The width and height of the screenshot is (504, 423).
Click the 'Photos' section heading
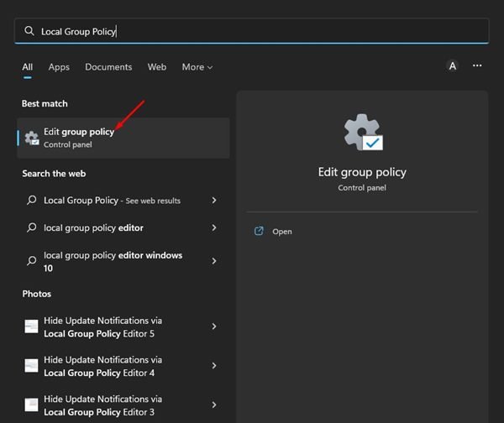click(37, 294)
